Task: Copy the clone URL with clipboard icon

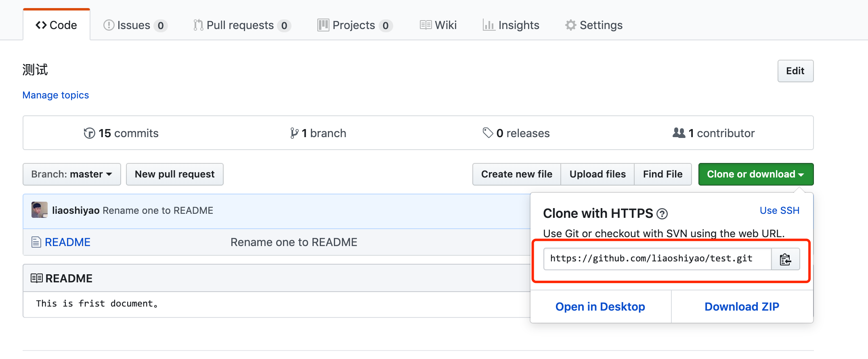Action: (x=785, y=259)
